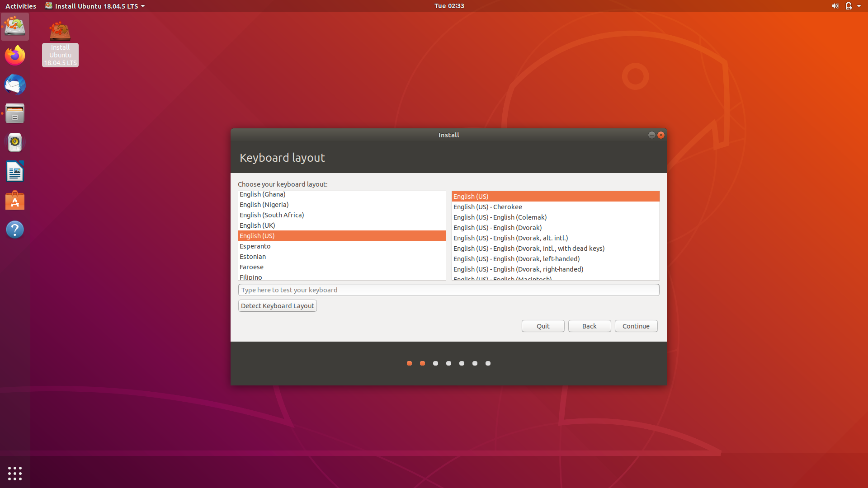Launch LibreOffice Writer from dock

(15, 172)
